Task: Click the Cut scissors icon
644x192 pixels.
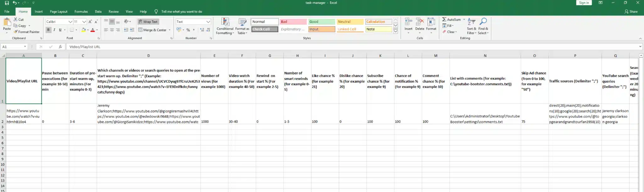Action: [15, 19]
